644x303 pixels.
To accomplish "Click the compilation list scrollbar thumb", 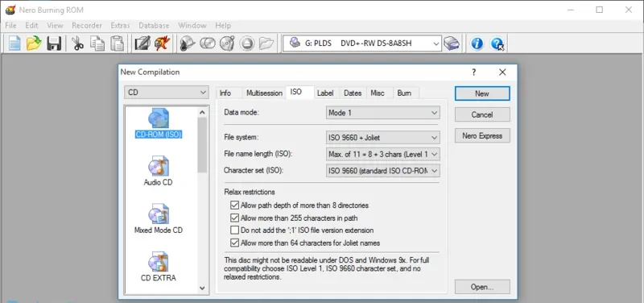I will coord(202,145).
